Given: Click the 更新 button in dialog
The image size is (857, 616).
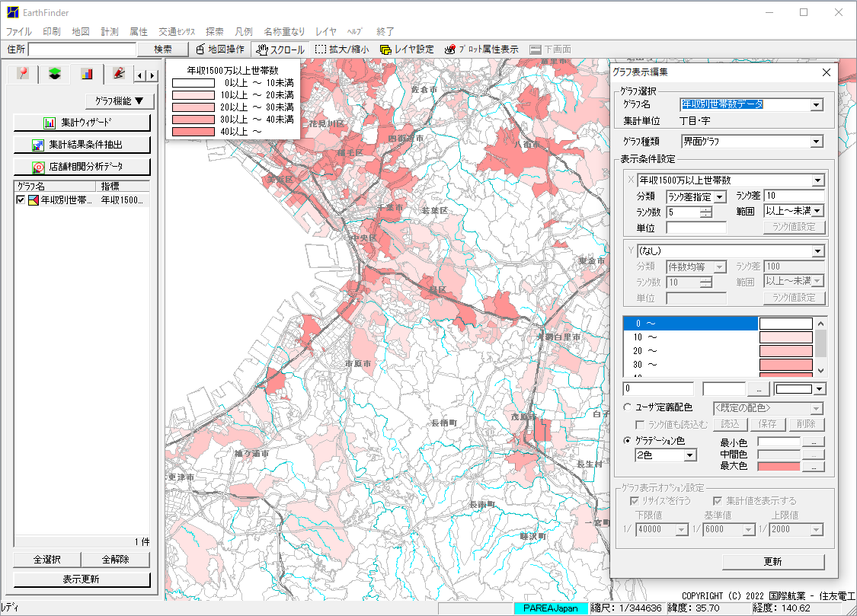Looking at the screenshot, I should [x=773, y=561].
